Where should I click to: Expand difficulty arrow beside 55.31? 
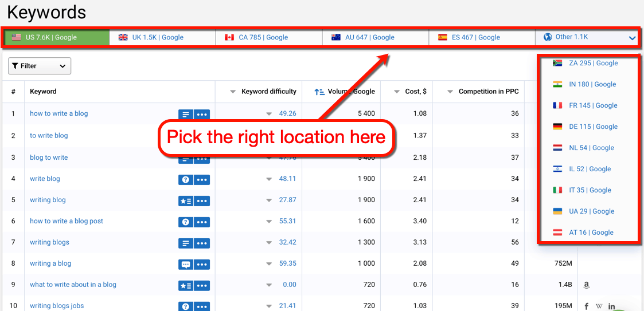(x=269, y=221)
